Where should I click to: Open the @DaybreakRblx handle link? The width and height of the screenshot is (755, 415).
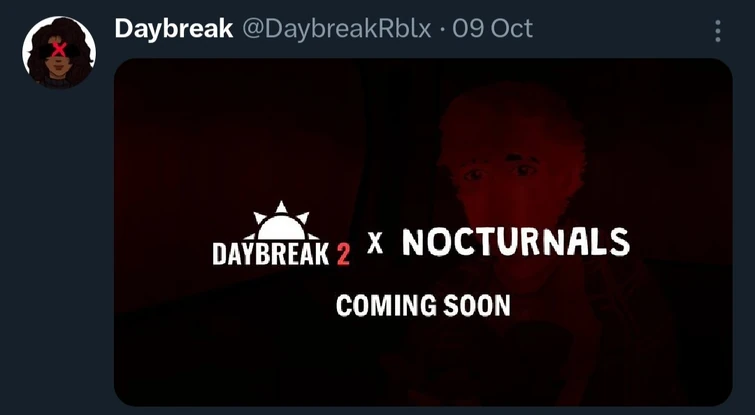click(x=337, y=29)
